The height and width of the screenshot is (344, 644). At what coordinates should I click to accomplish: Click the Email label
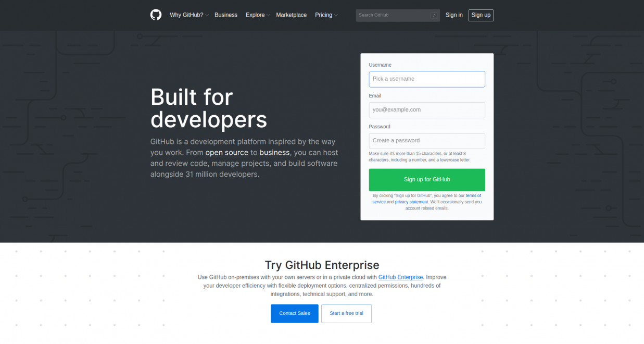point(375,96)
